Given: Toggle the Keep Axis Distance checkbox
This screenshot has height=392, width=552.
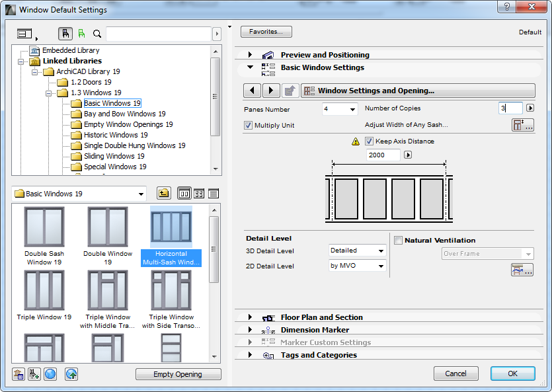Looking at the screenshot, I should (x=369, y=141).
